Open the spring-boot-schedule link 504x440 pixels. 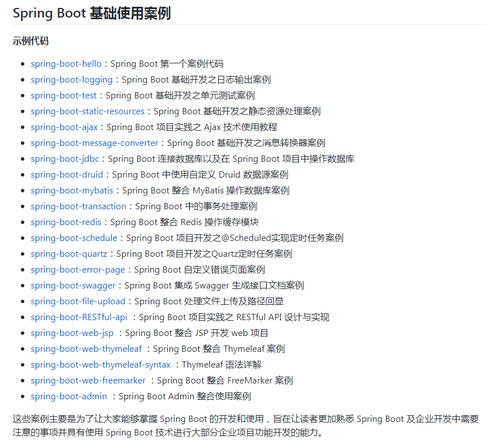[74, 238]
